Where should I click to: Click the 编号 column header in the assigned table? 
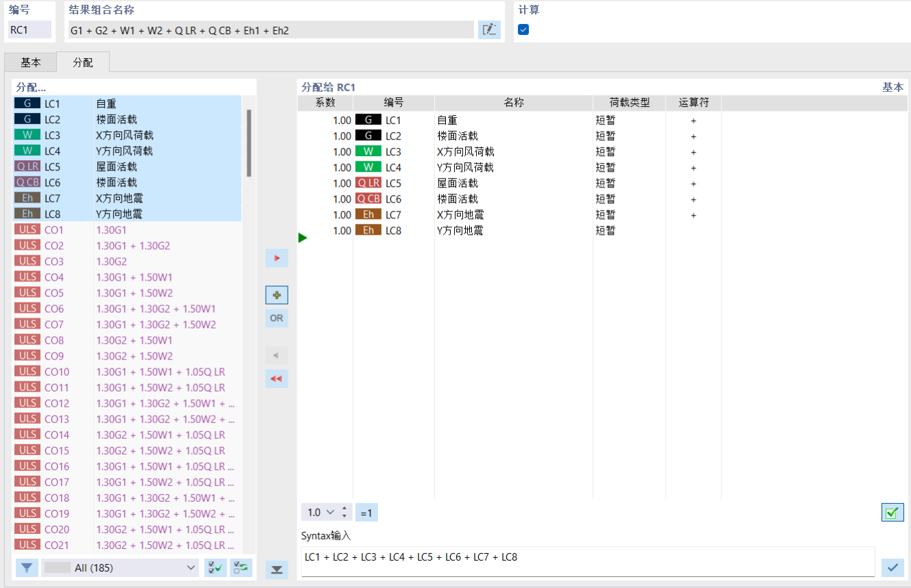394,103
